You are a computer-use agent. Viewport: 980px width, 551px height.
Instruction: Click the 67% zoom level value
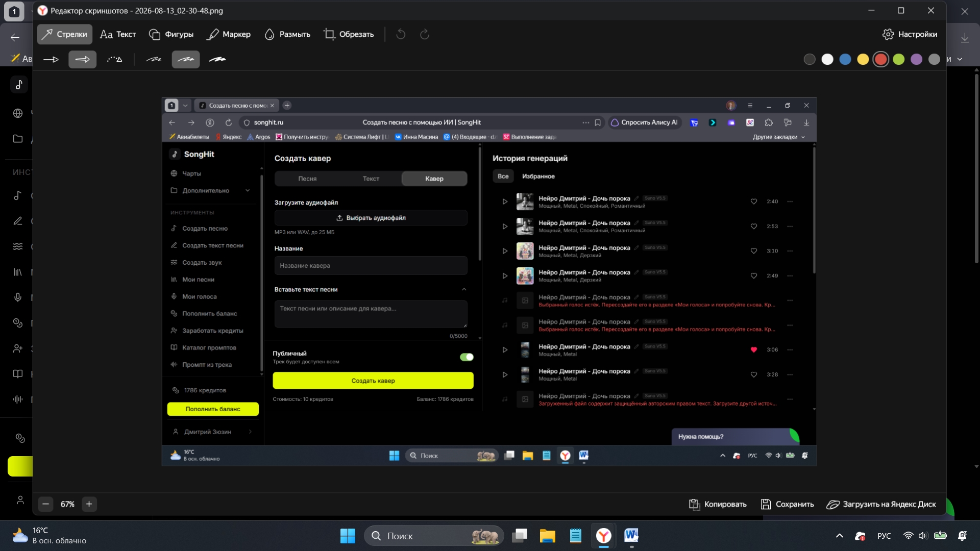click(x=67, y=504)
